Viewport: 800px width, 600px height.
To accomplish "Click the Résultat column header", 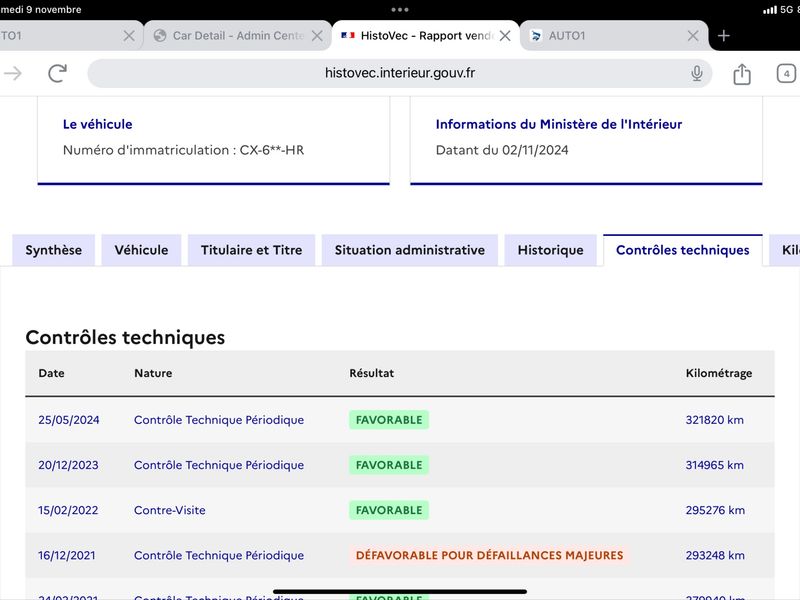I will pos(371,373).
